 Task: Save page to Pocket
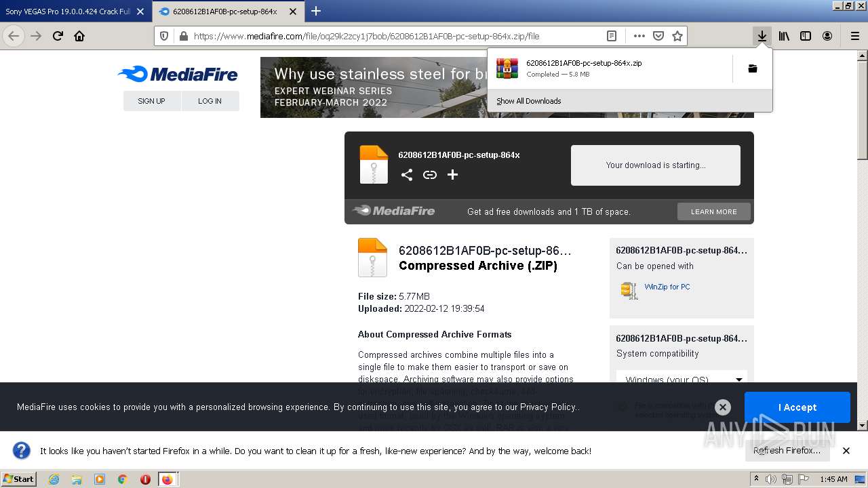click(x=658, y=37)
